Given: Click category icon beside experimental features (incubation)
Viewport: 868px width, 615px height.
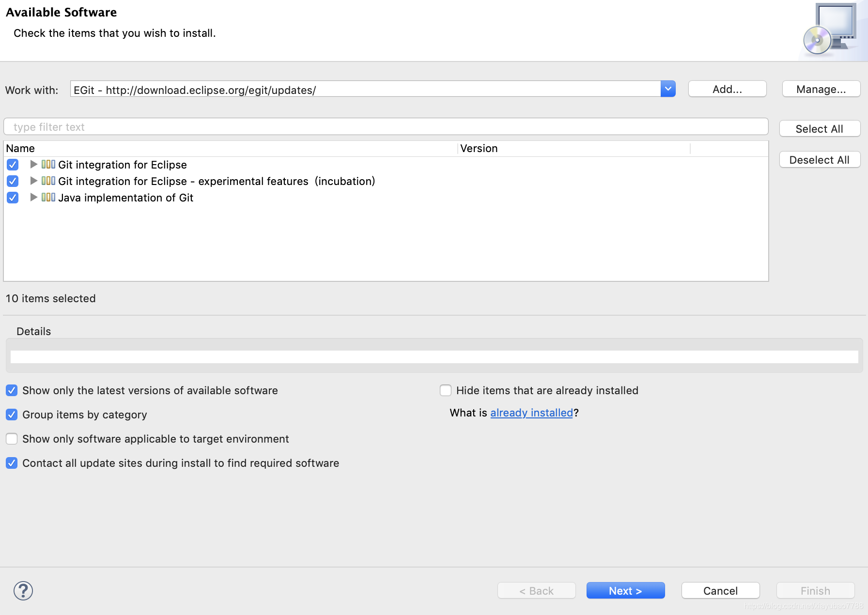Looking at the screenshot, I should pos(48,181).
